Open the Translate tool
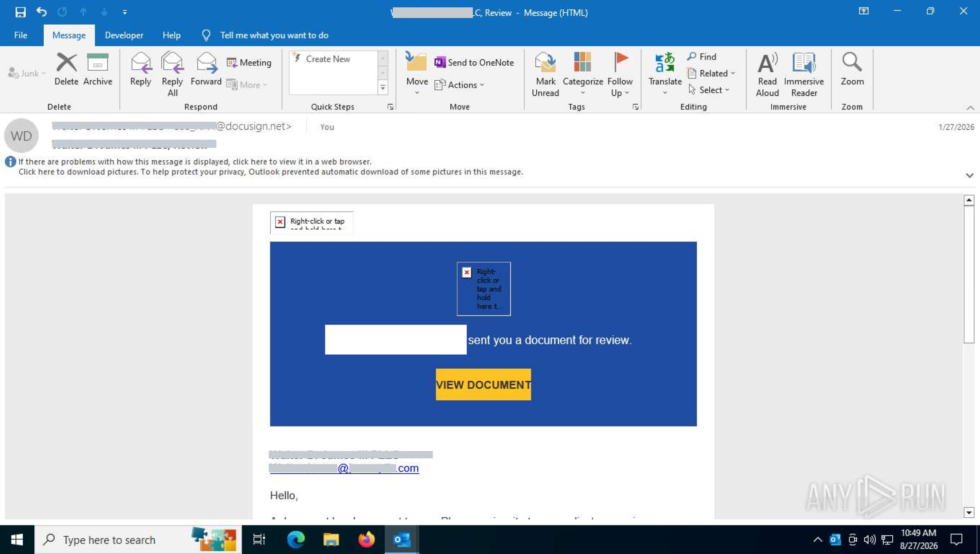This screenshot has width=980, height=554. (x=665, y=74)
